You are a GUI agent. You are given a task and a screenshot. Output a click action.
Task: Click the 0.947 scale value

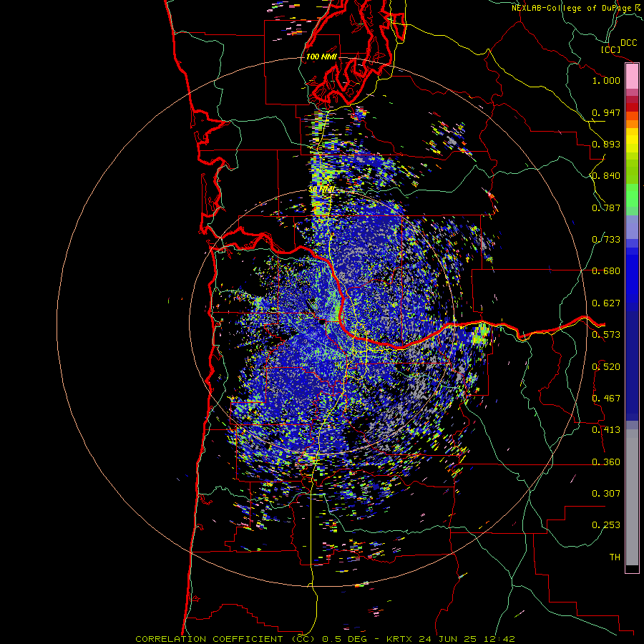point(606,112)
